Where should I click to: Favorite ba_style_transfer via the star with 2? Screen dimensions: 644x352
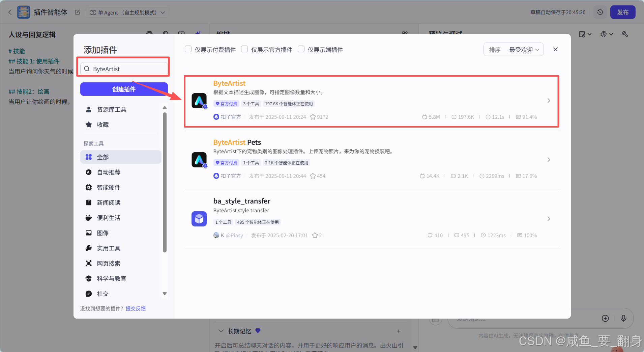click(x=315, y=235)
